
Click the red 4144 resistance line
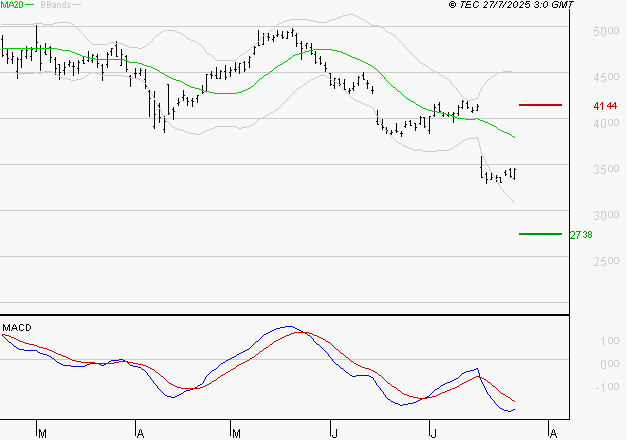pos(540,105)
